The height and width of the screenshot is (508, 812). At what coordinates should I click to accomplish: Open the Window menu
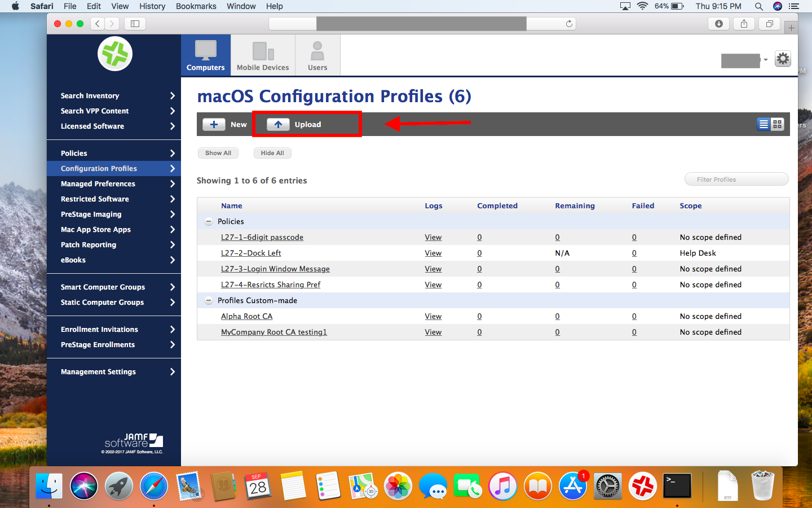pyautogui.click(x=241, y=6)
